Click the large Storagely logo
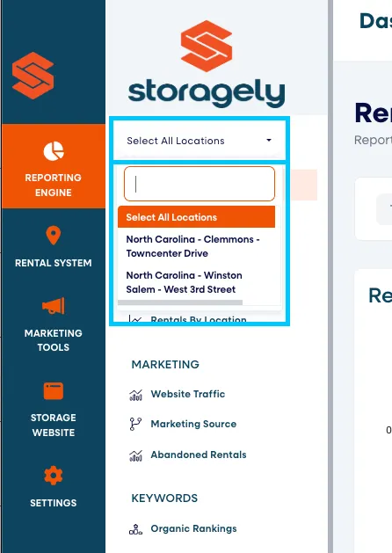The image size is (392, 553). coord(207,64)
